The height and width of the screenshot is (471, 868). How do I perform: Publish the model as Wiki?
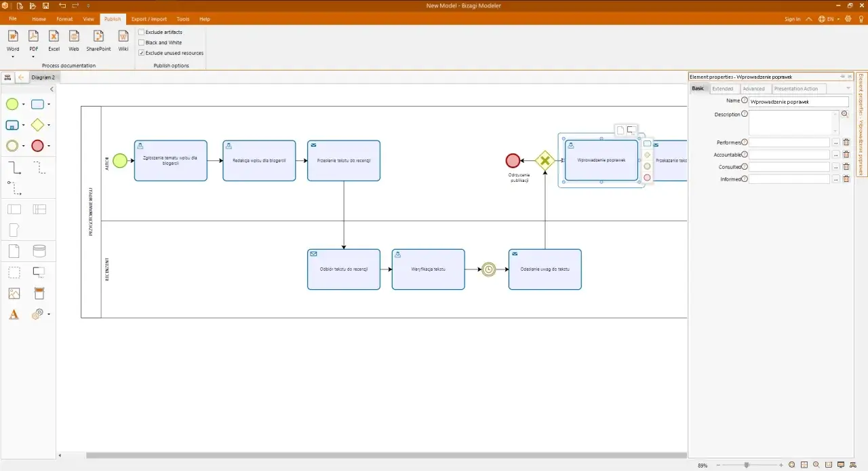point(123,41)
